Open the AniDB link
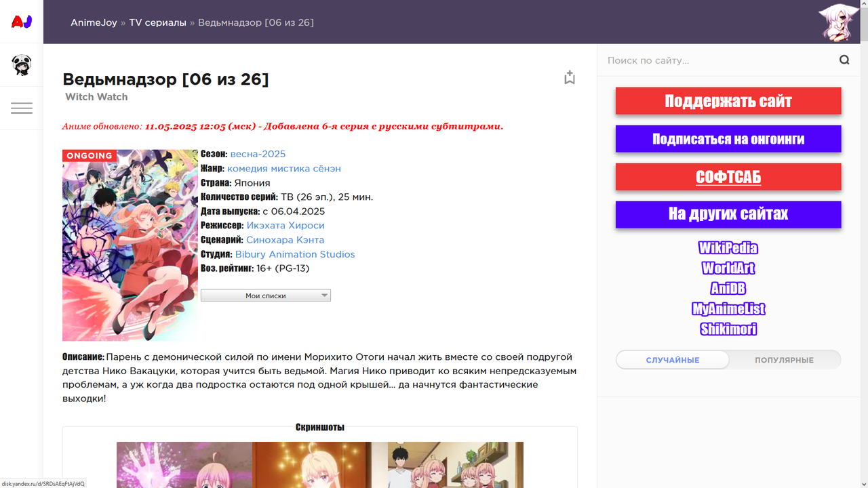The height and width of the screenshot is (488, 868). [x=728, y=289]
